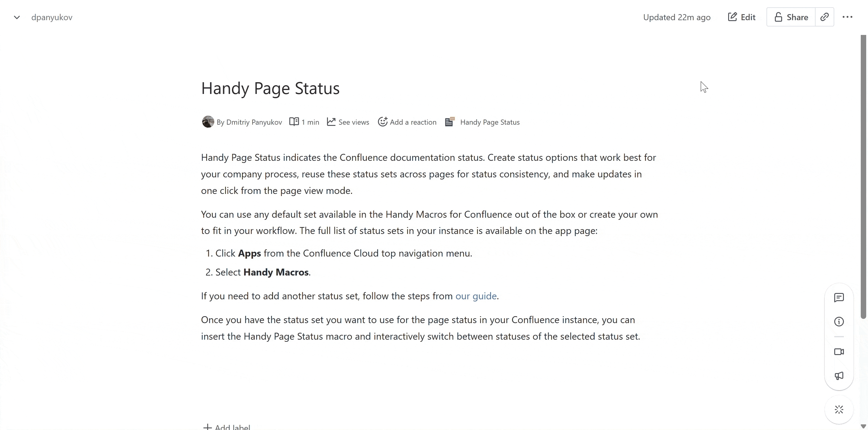Click the video camera icon
Image resolution: width=868 pixels, height=430 pixels.
(839, 351)
